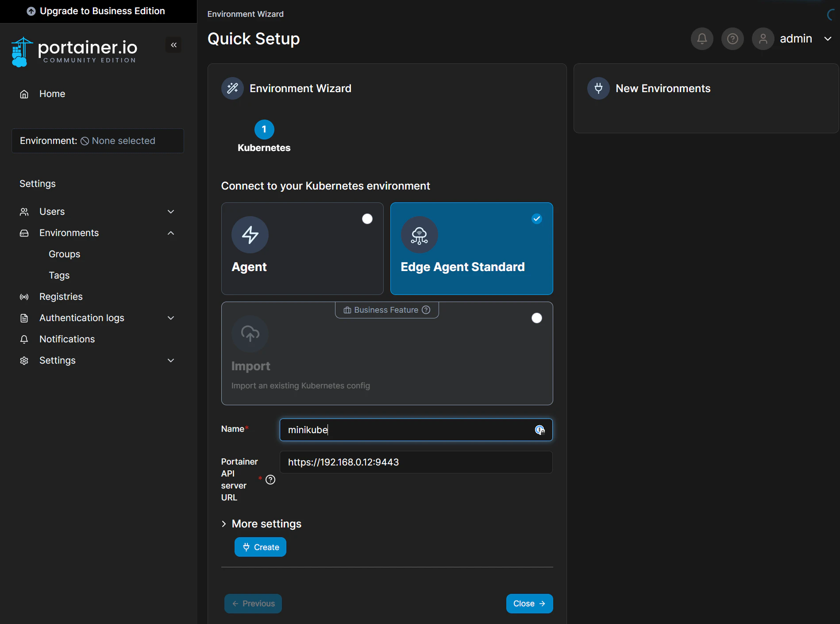This screenshot has height=624, width=840.
Task: Go to Home in sidebar
Action: 52,94
